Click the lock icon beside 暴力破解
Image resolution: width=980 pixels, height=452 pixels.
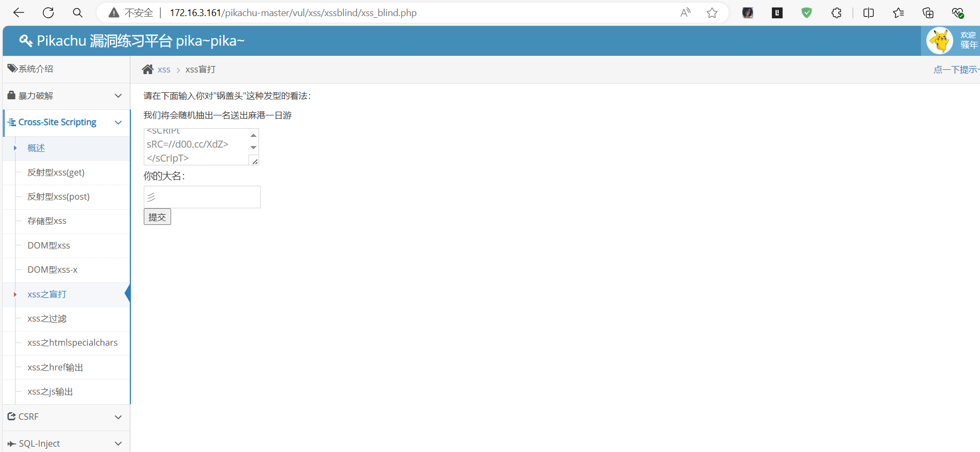click(x=11, y=95)
